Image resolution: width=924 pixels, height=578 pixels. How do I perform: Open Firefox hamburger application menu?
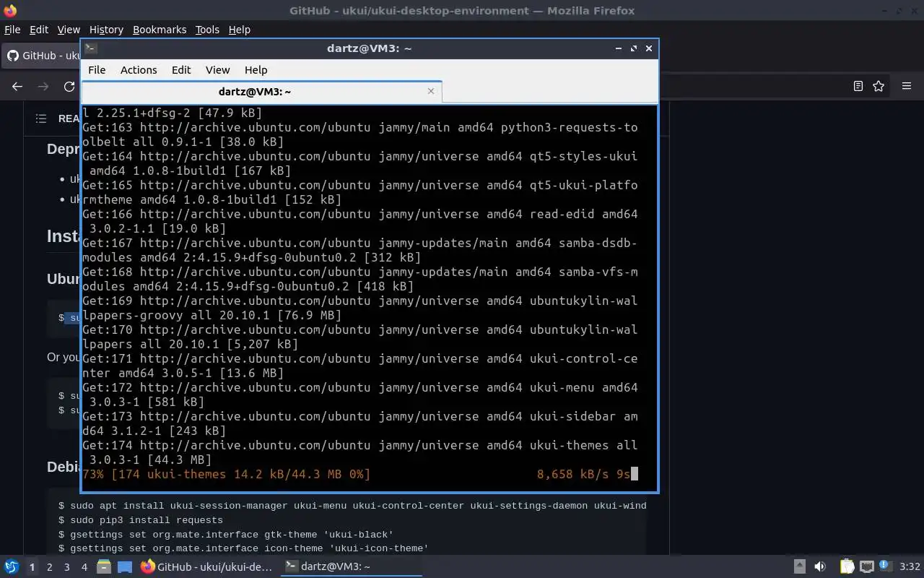[x=907, y=86]
